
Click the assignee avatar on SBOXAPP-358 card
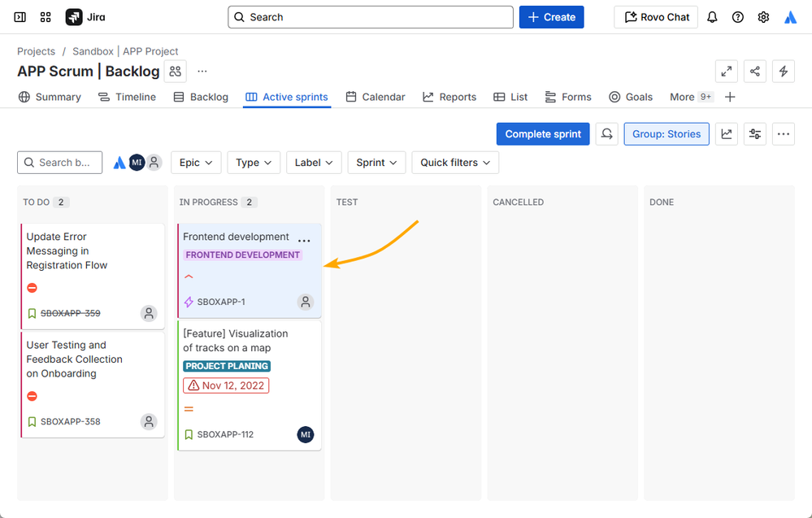click(x=149, y=422)
